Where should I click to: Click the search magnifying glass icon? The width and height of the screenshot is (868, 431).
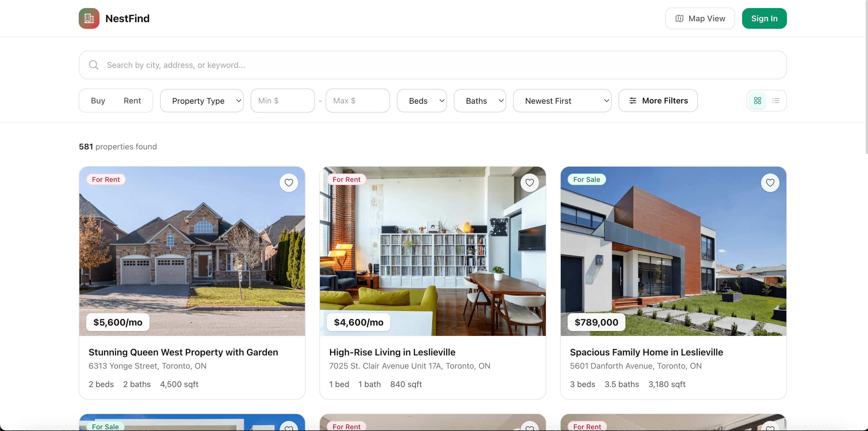point(94,65)
